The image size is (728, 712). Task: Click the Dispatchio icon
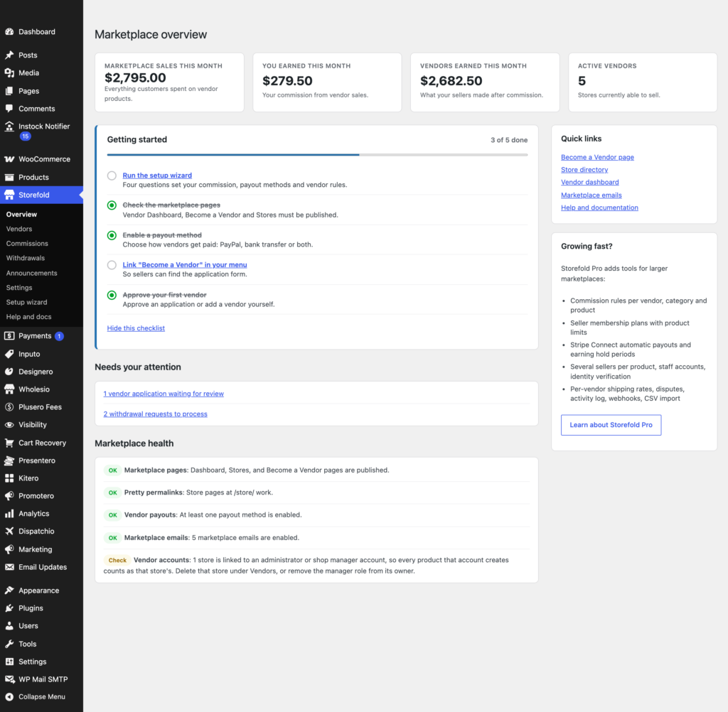coord(9,532)
